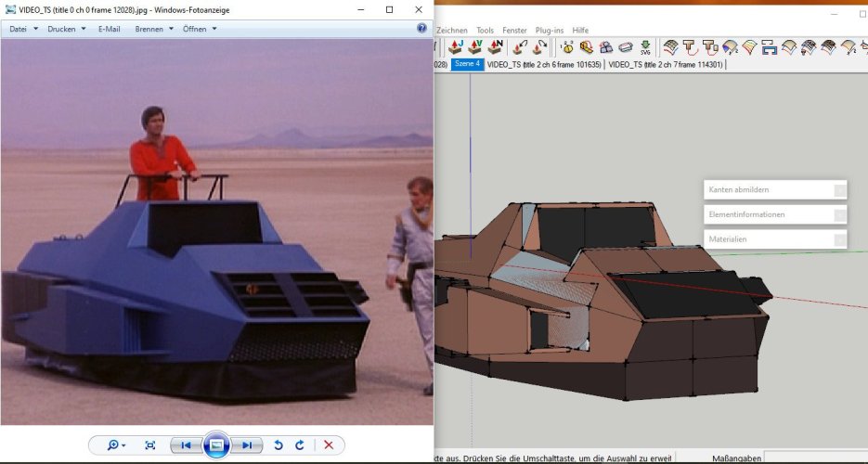Click the flat box outline toolbar icon

pyautogui.click(x=626, y=47)
